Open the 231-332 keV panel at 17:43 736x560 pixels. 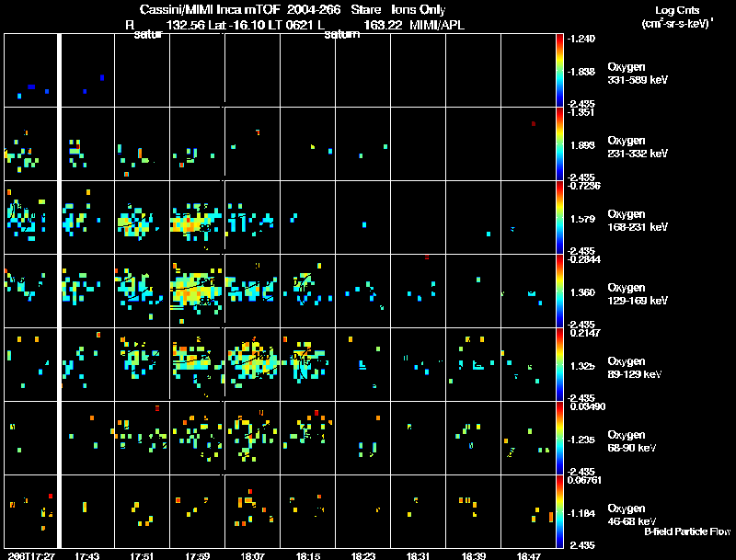coord(87,144)
